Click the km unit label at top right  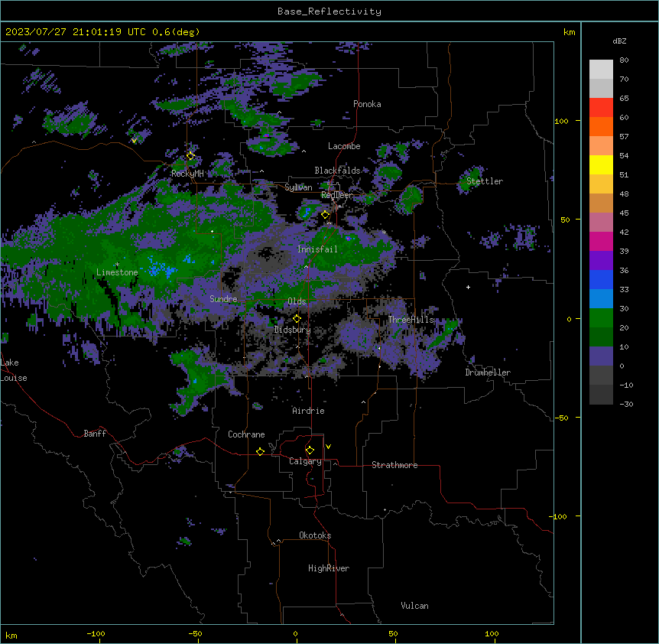click(570, 32)
